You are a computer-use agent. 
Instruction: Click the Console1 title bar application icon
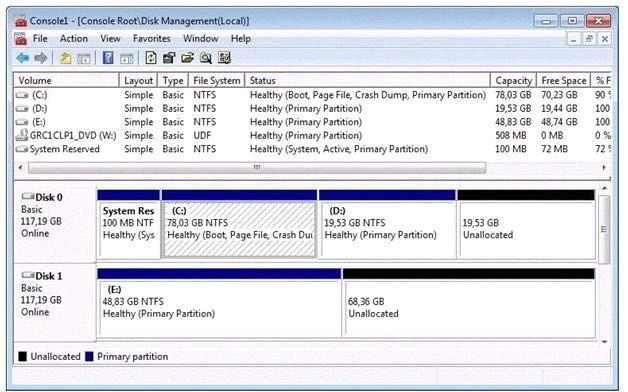(x=21, y=21)
